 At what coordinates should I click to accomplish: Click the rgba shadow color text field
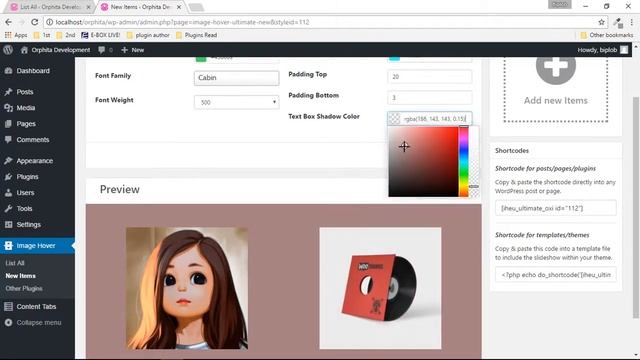(x=435, y=119)
